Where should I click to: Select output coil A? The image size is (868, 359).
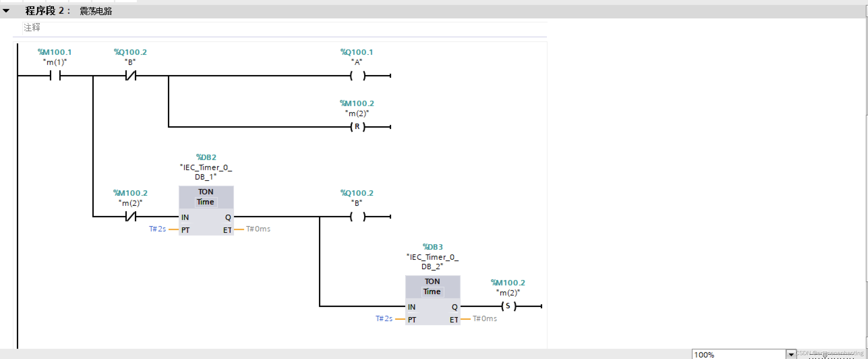point(358,75)
